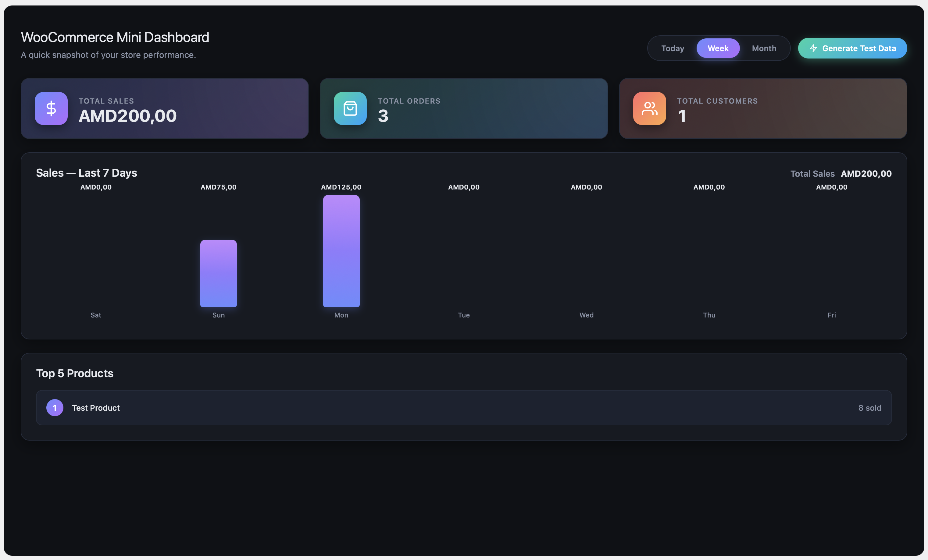This screenshot has width=928, height=560.
Task: Click the rank 1 badge beside Test Product
Action: click(x=55, y=408)
